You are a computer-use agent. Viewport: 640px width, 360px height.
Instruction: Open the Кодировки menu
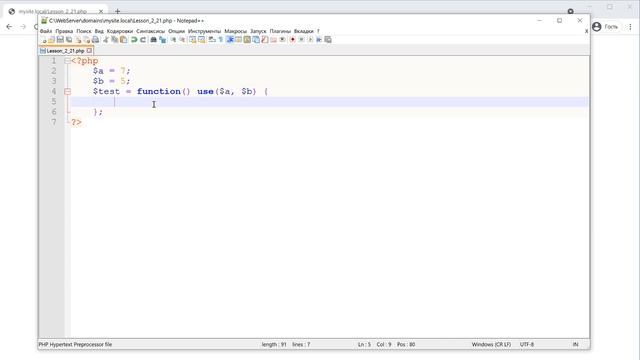click(120, 31)
